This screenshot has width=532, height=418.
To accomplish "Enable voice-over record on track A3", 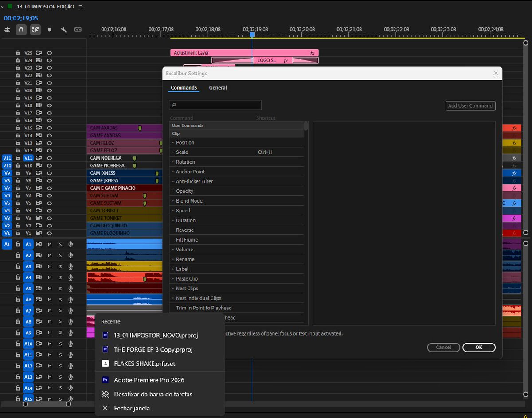I will pyautogui.click(x=70, y=266).
